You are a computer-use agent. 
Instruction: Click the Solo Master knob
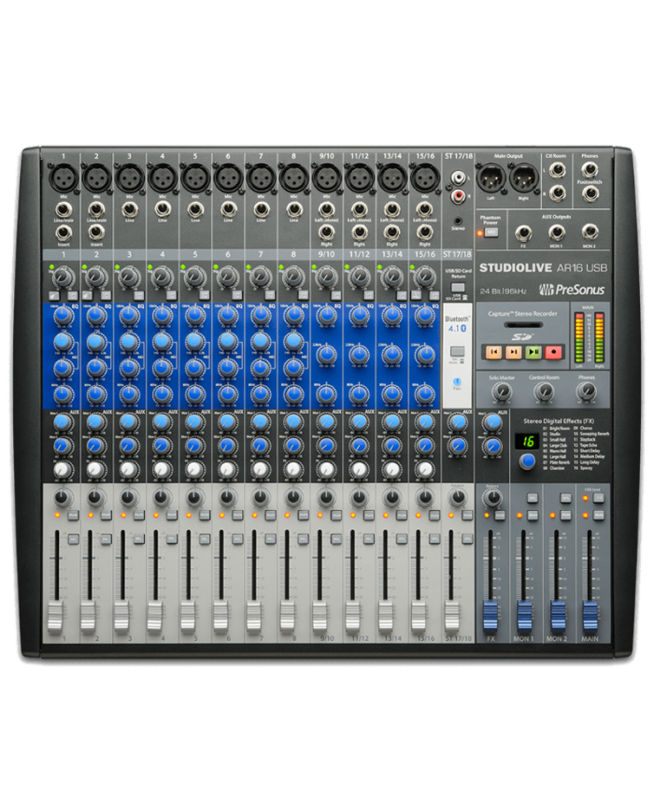501,392
